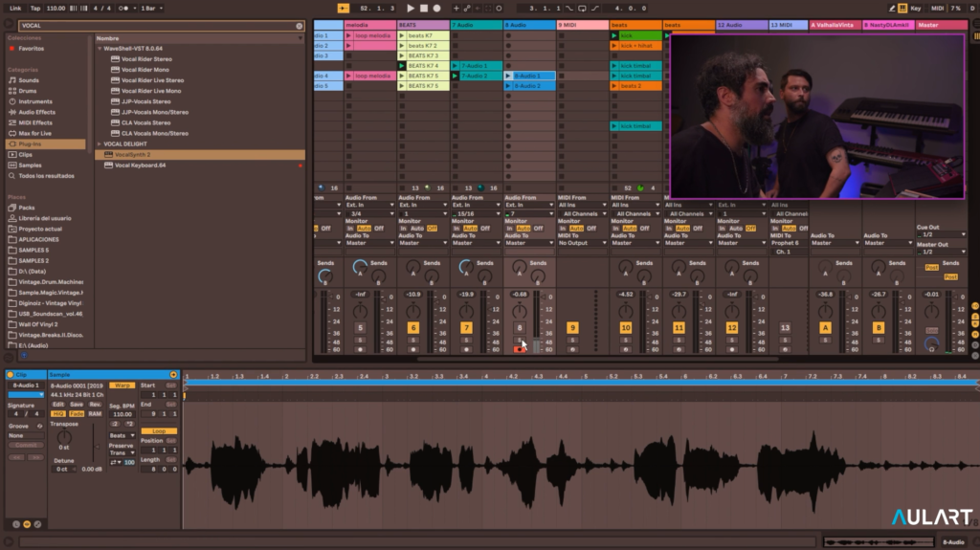Click the Session Record circle icon

coord(499,8)
